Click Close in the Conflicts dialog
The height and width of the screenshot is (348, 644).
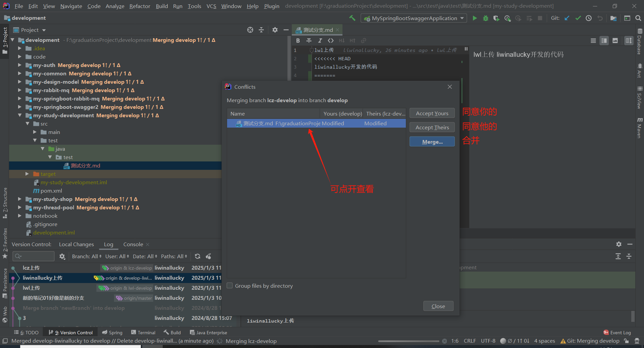pyautogui.click(x=438, y=306)
